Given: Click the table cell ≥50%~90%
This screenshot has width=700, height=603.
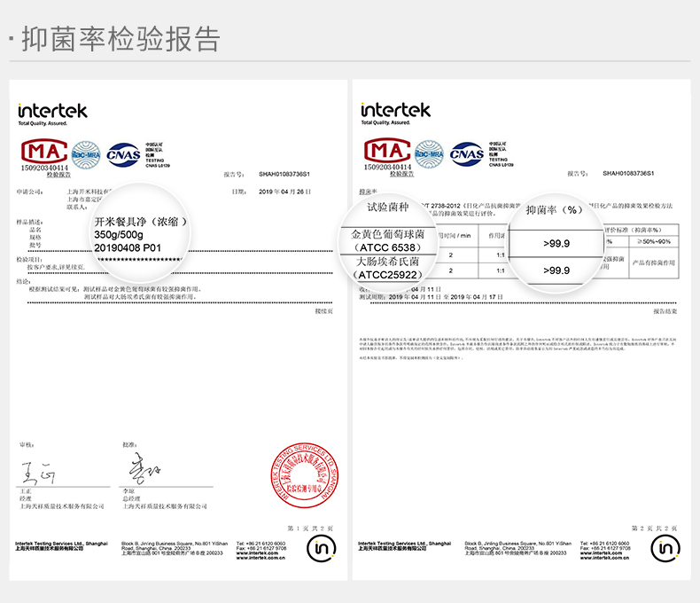Looking at the screenshot, I should (x=654, y=242).
